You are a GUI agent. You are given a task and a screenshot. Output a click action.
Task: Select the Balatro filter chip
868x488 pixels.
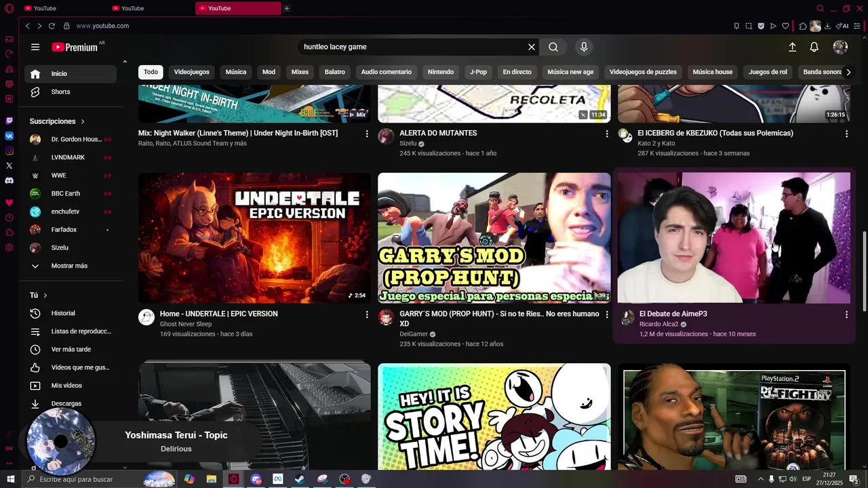334,72
